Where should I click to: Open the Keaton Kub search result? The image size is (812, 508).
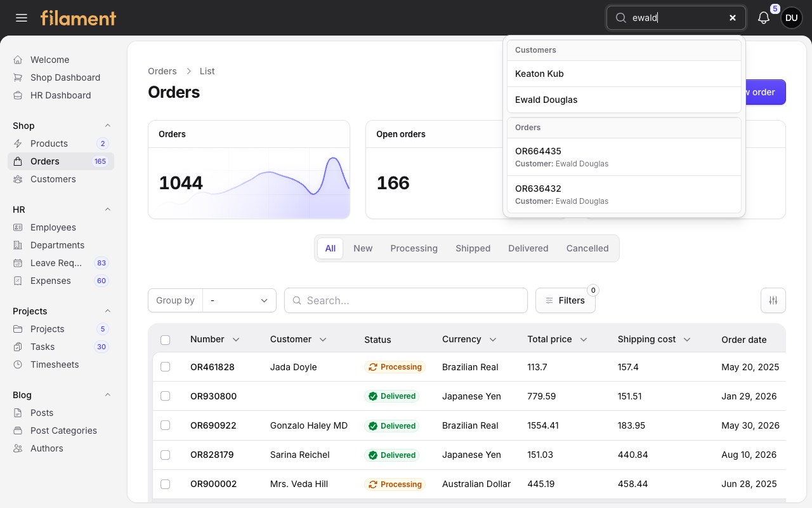click(x=624, y=74)
